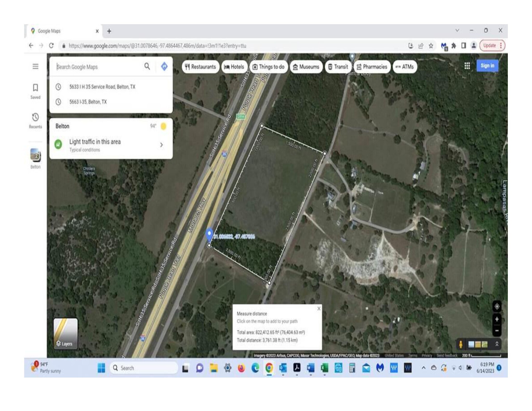Viewport: 532px width, 411px height.
Task: Expand light traffic details chevron
Action: coord(162,145)
